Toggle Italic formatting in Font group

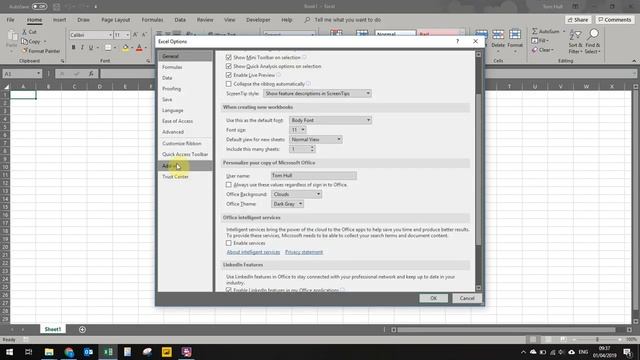82,48
